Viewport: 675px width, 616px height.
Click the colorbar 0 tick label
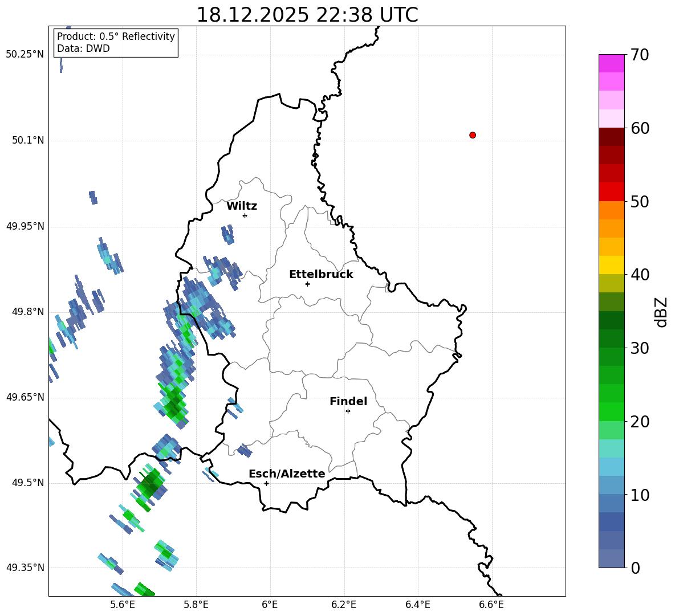click(x=635, y=568)
